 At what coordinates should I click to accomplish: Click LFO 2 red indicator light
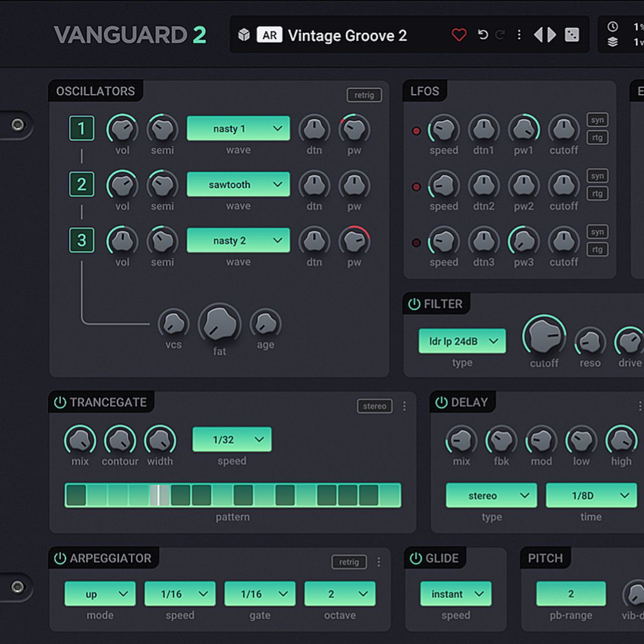(416, 187)
